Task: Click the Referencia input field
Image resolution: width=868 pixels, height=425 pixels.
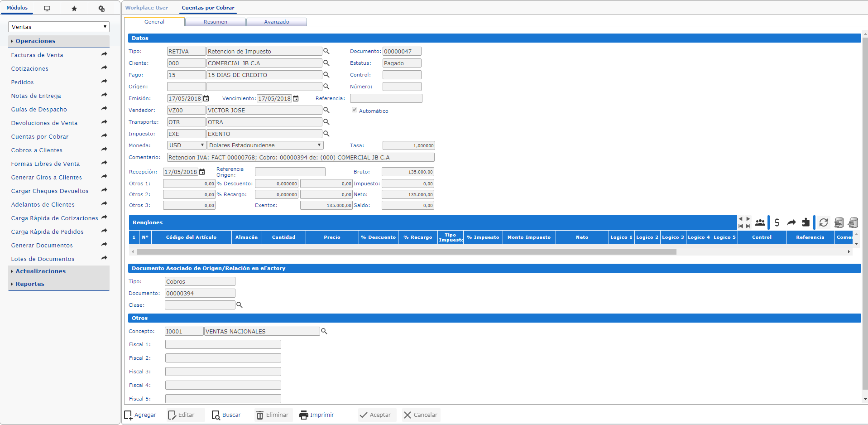Action: 386,98
